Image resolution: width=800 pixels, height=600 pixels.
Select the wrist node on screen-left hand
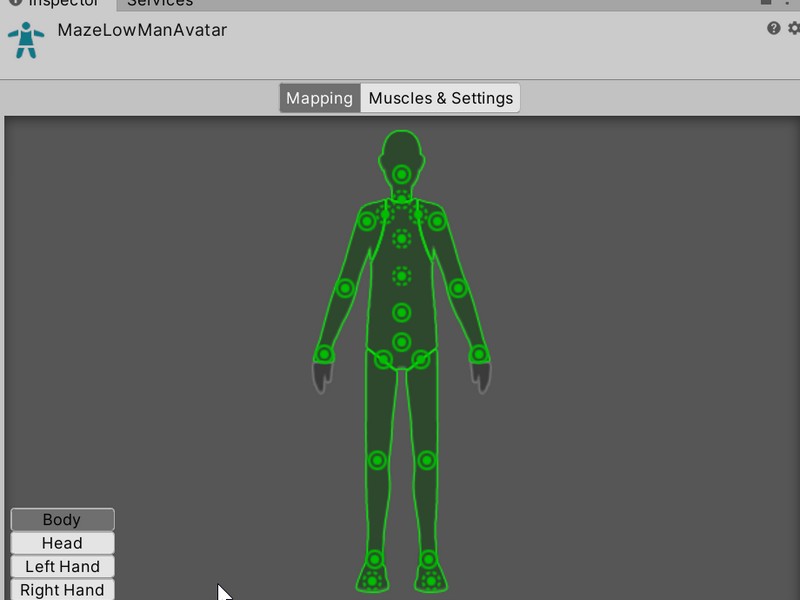pyautogui.click(x=324, y=354)
